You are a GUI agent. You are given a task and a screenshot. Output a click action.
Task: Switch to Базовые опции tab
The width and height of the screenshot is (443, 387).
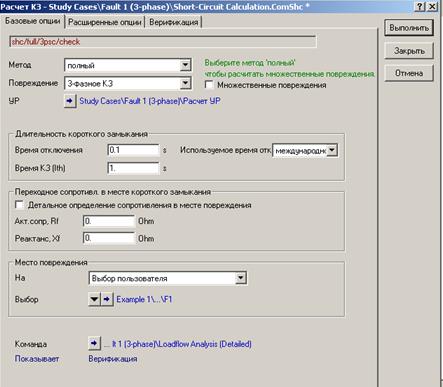click(33, 21)
